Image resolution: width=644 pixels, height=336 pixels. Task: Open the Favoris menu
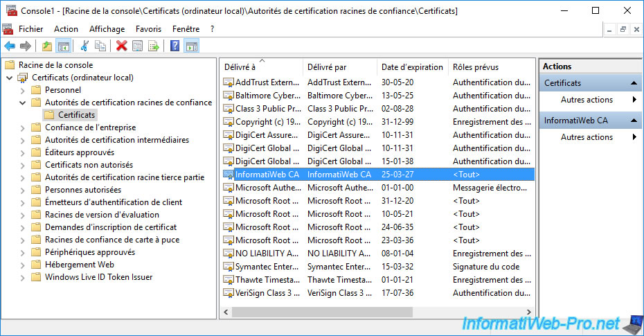tap(148, 29)
